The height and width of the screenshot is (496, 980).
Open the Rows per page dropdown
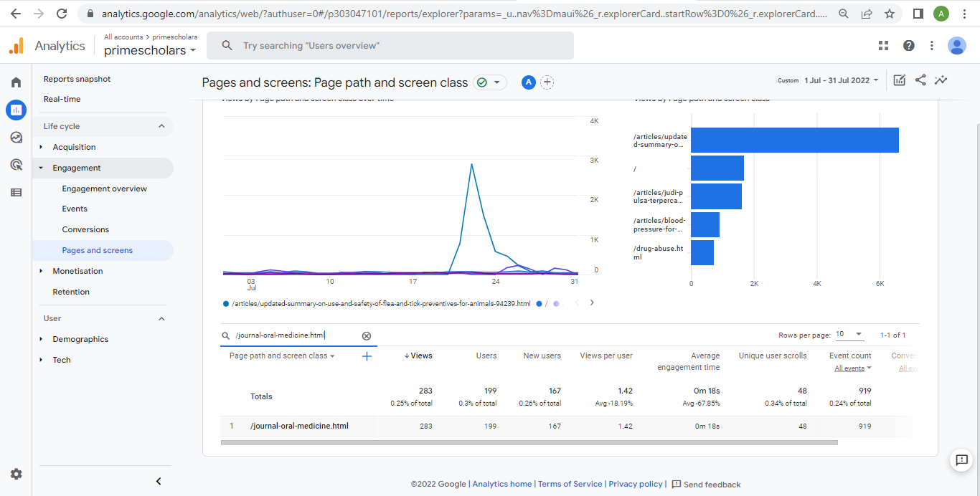pos(849,335)
